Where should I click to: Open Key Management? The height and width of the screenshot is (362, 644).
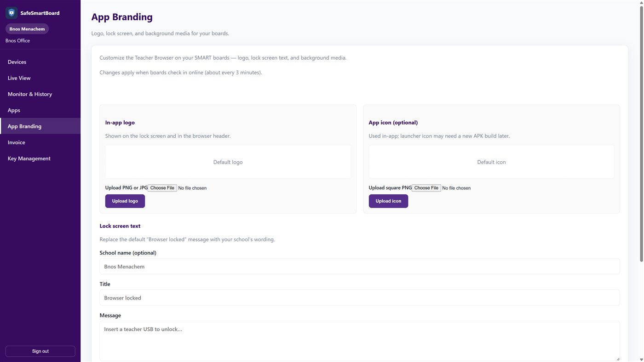point(40,158)
